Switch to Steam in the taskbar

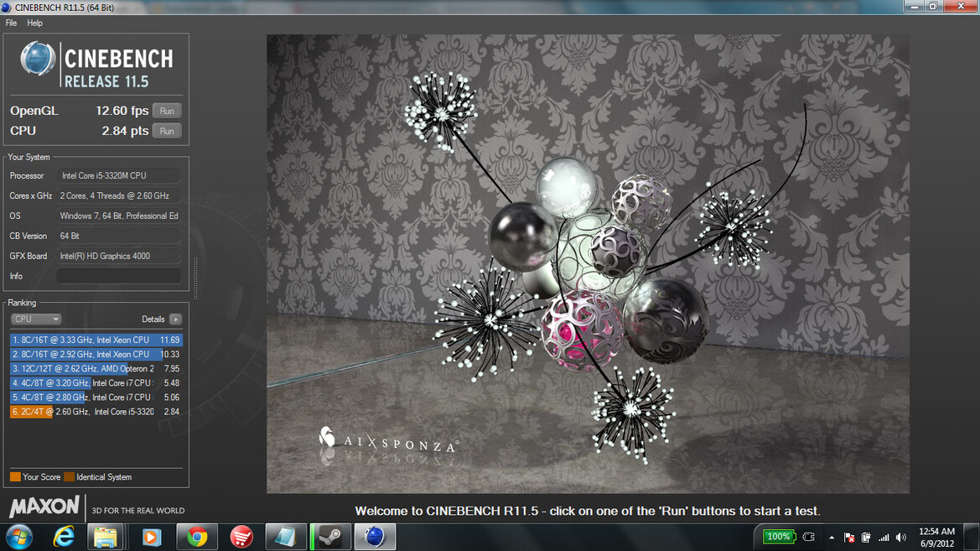pos(330,537)
